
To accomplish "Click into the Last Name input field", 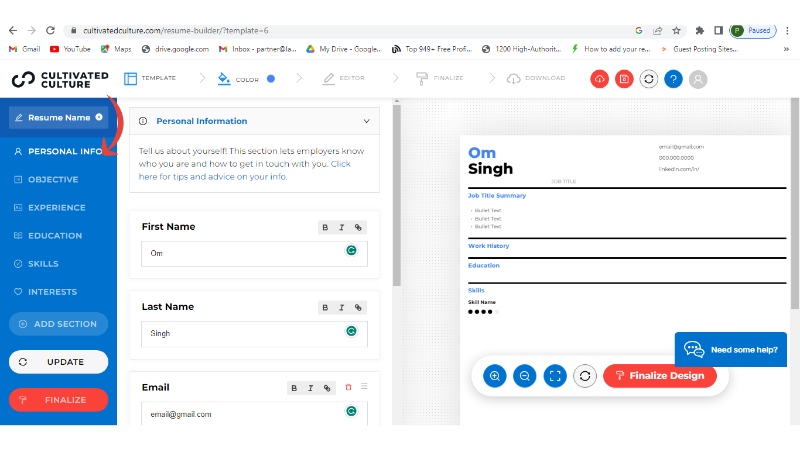I will coord(240,333).
